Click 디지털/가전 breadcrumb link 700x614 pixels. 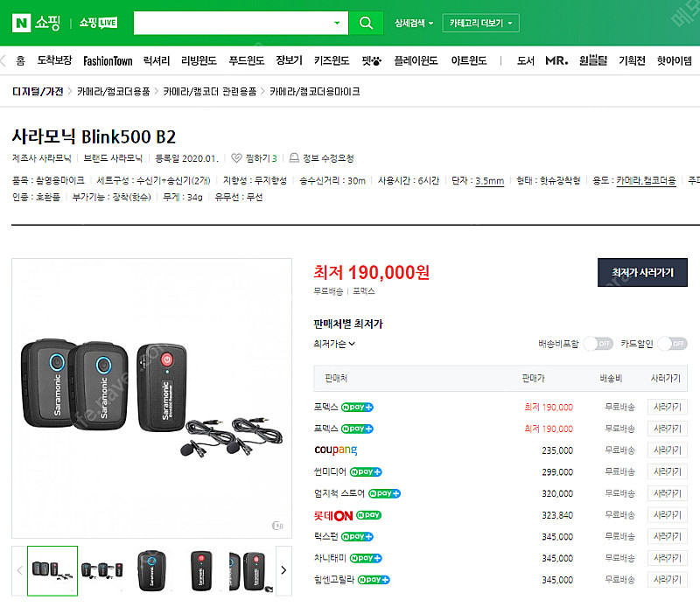[x=38, y=92]
